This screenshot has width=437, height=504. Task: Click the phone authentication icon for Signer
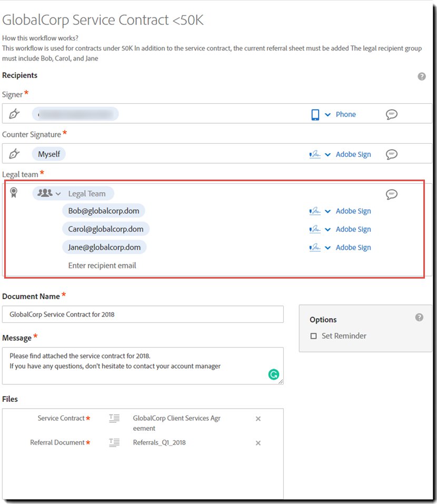[x=315, y=114]
